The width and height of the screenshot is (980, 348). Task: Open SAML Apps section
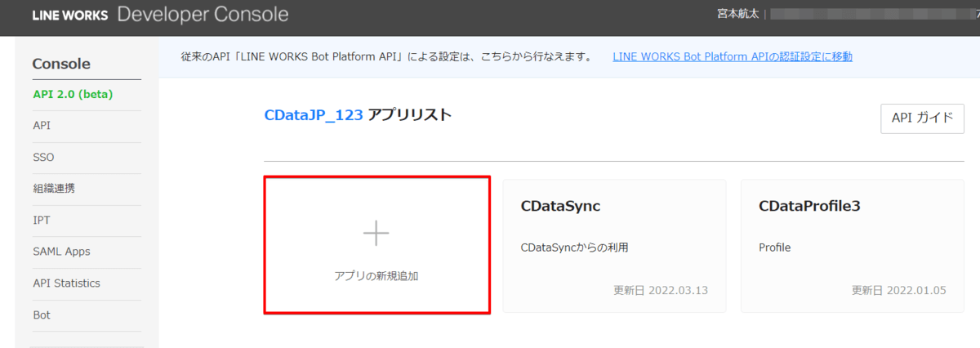[61, 252]
